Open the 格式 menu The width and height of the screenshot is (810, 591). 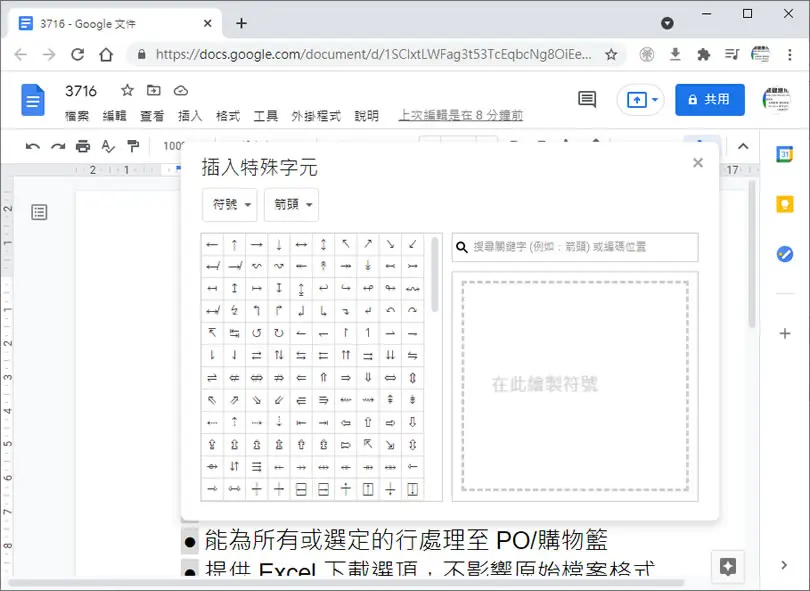pos(228,116)
